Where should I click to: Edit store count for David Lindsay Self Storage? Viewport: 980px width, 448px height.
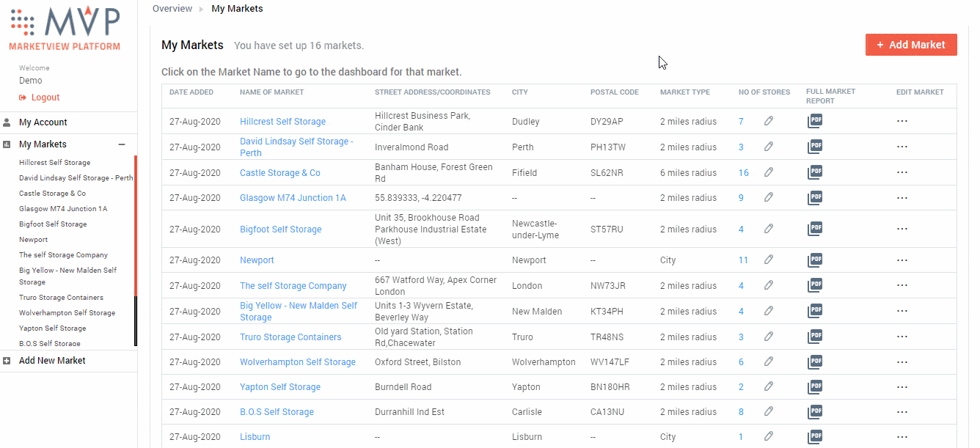coord(769,147)
